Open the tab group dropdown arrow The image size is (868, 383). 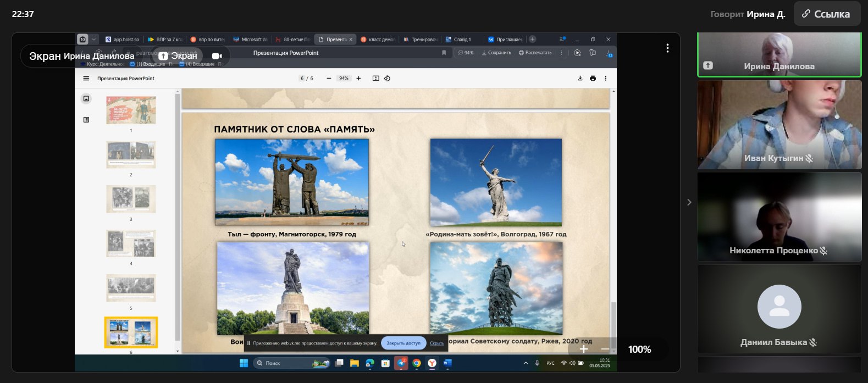pos(94,39)
